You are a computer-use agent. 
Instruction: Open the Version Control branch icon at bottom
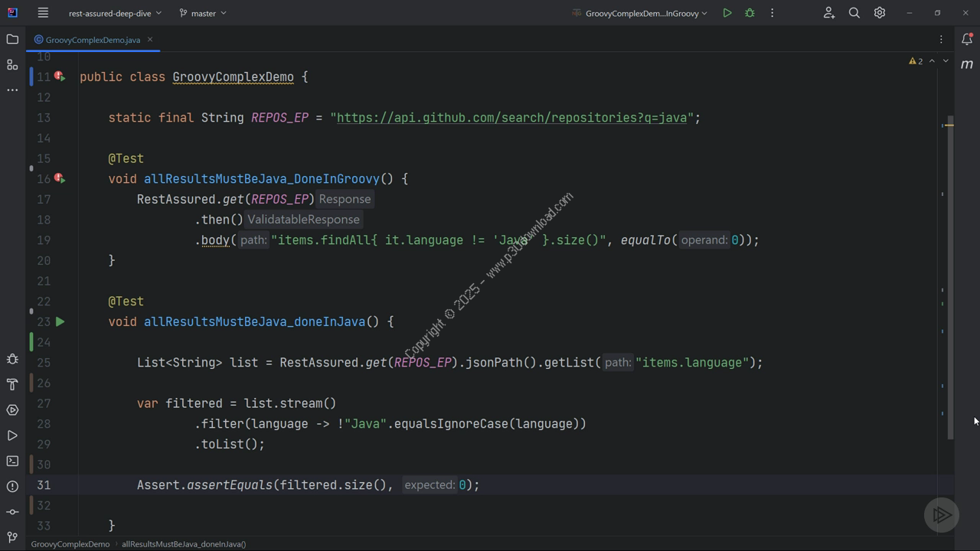click(x=12, y=536)
